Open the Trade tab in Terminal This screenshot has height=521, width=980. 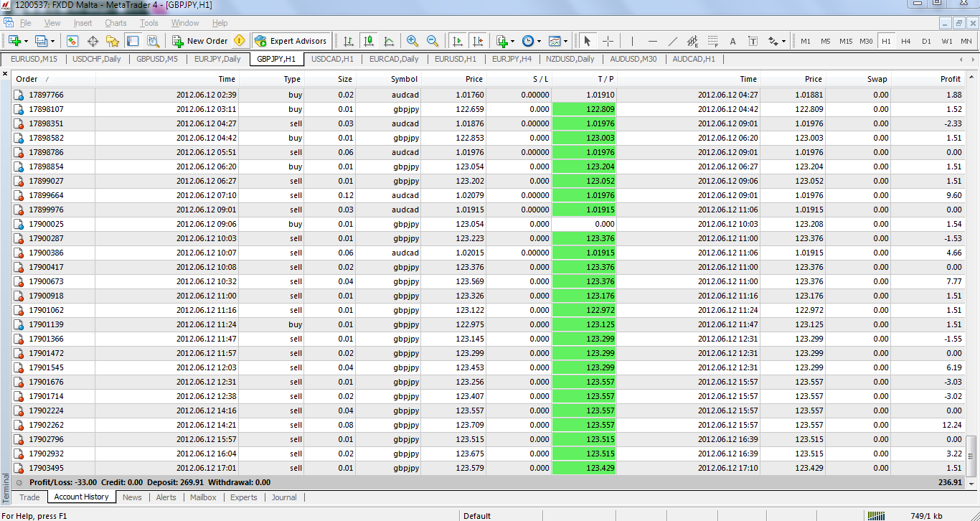[x=29, y=497]
